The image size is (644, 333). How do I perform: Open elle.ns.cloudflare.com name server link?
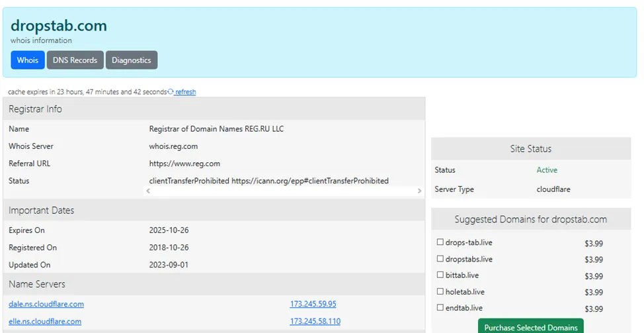(45, 322)
